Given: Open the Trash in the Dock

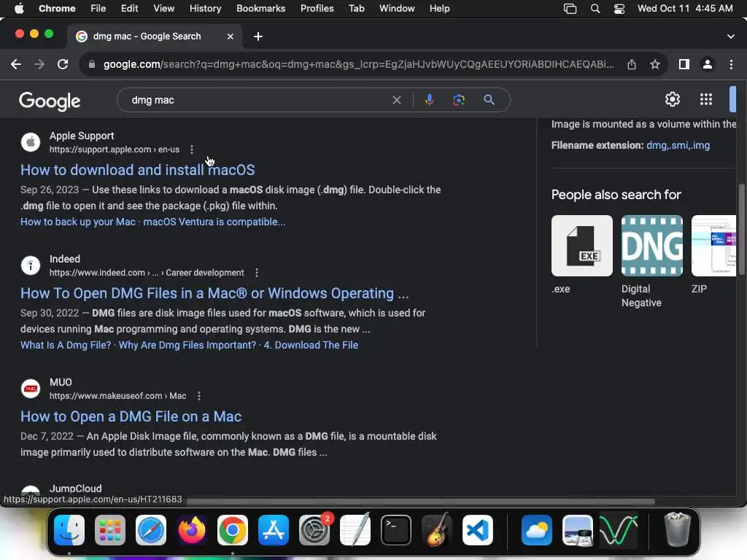Looking at the screenshot, I should coord(677,530).
